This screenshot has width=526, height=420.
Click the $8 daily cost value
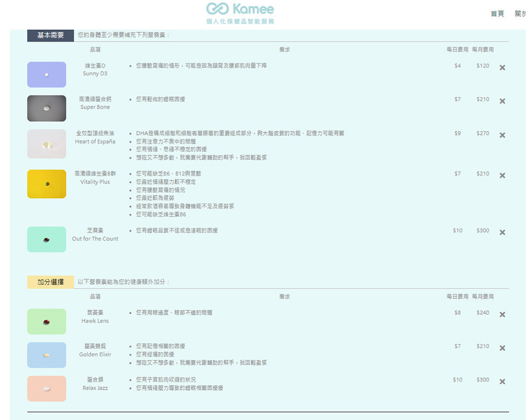(458, 312)
